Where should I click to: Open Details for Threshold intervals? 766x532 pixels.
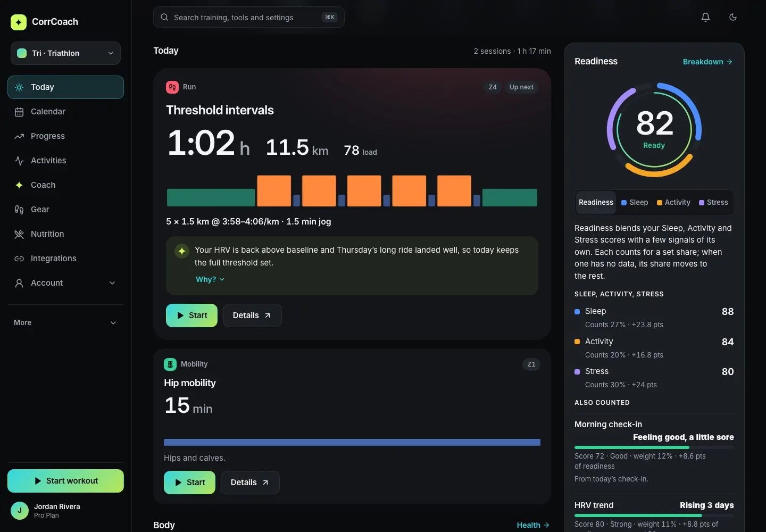252,315
